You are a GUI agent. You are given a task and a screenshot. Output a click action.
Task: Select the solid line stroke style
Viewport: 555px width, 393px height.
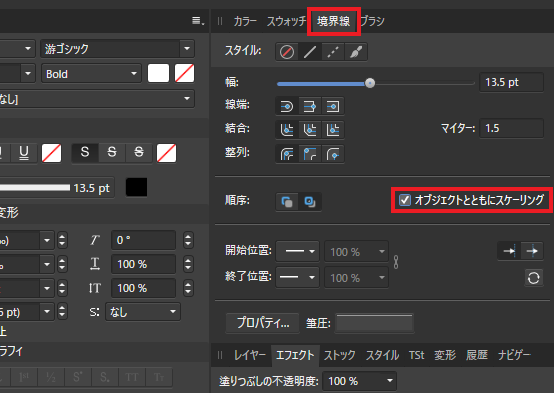click(310, 52)
